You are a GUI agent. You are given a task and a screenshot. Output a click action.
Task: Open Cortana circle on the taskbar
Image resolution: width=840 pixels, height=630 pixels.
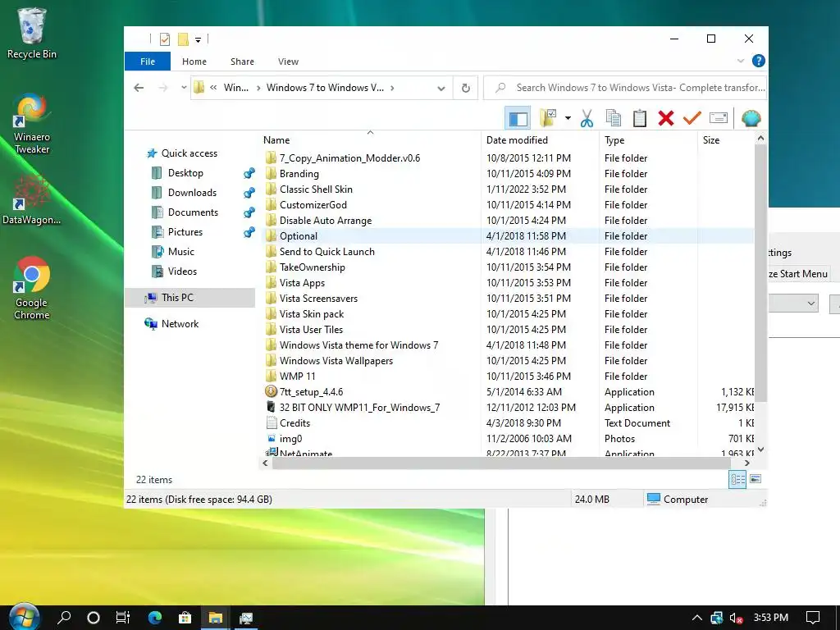94,618
